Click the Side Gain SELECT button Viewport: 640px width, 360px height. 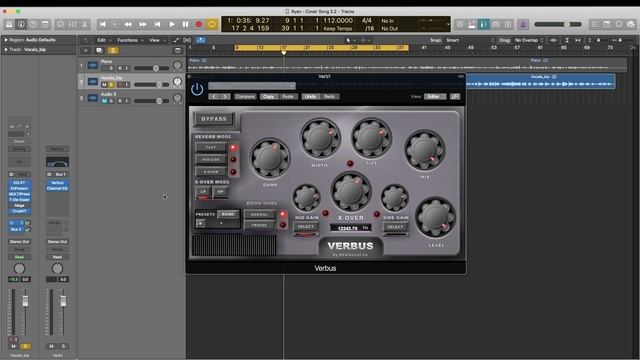coord(395,227)
